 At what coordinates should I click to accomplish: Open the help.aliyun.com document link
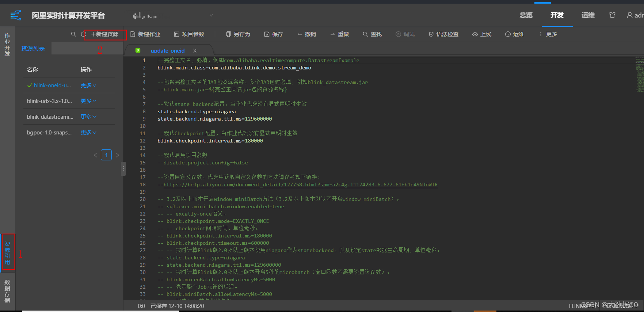300,184
